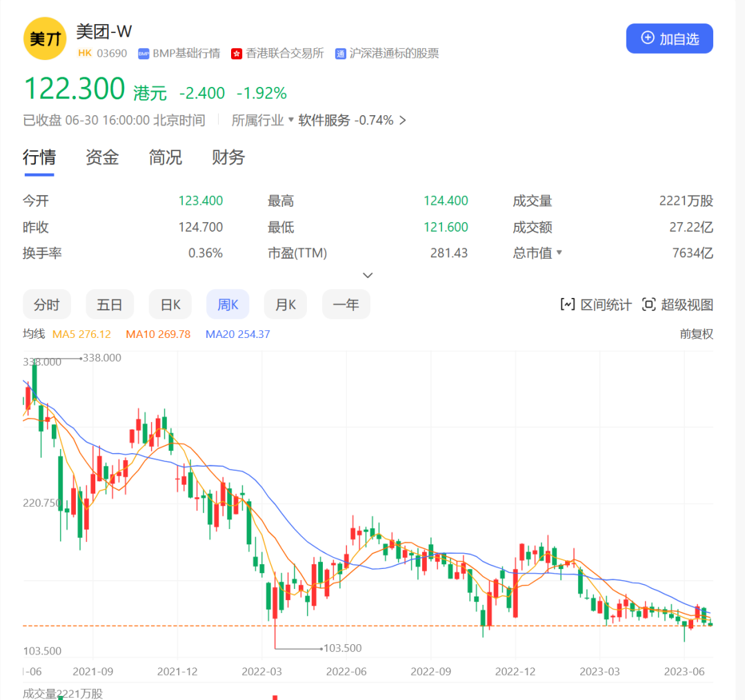
Task: Click the 沪深港通 blue 通 icon
Action: coord(340,54)
